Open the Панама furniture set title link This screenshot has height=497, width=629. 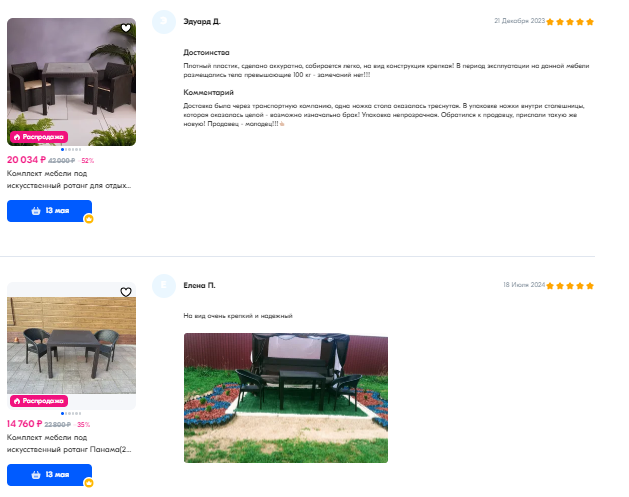coord(69,443)
